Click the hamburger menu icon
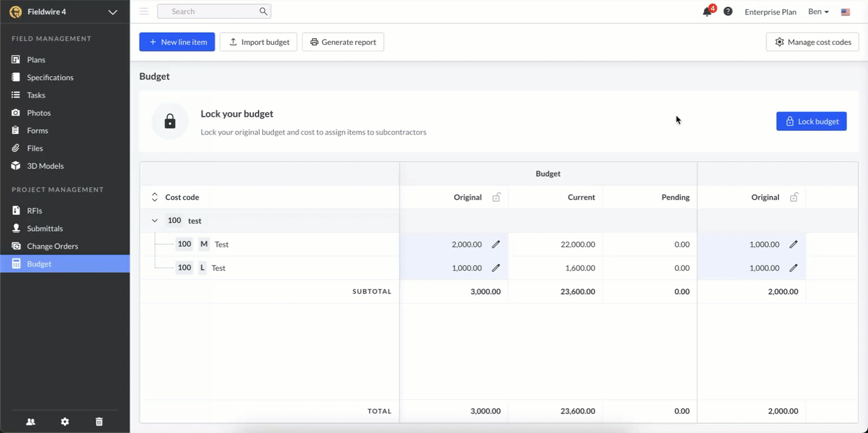 pyautogui.click(x=144, y=11)
